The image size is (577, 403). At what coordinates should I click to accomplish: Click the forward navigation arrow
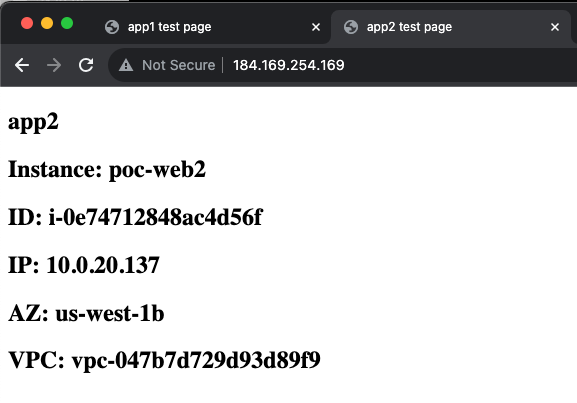coord(54,65)
